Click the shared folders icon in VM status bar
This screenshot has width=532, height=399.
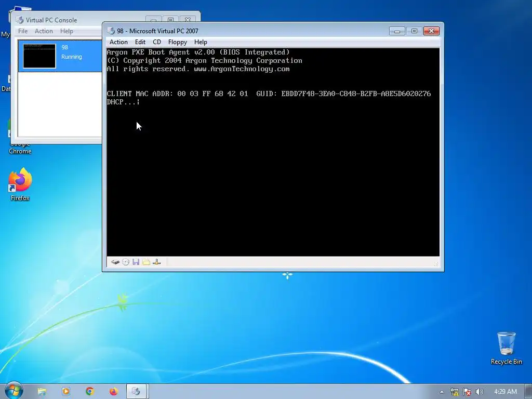(146, 262)
